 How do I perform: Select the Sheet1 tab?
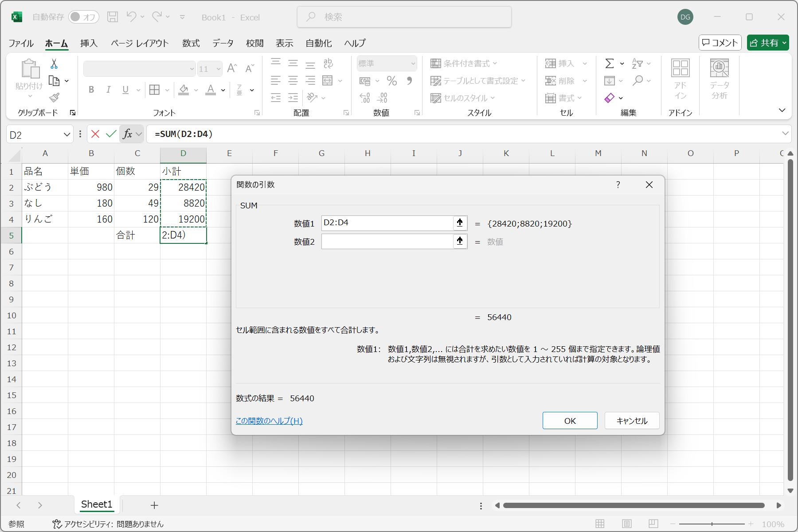[97, 505]
